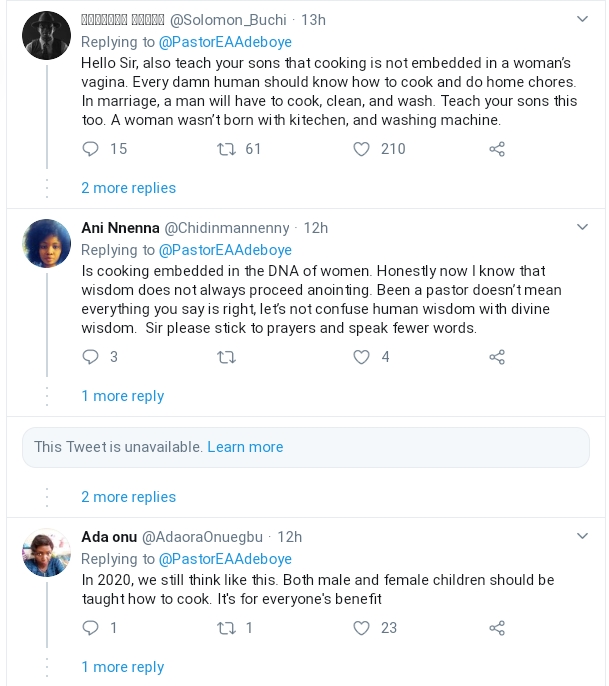Share Ada onu's tweet
Viewport: 609px width, 686px height.
click(497, 628)
